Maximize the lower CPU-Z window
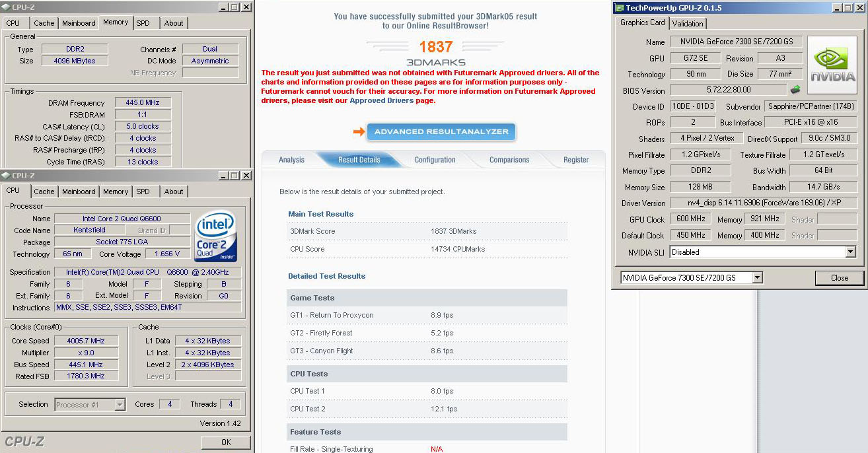The height and width of the screenshot is (453, 868). click(235, 175)
